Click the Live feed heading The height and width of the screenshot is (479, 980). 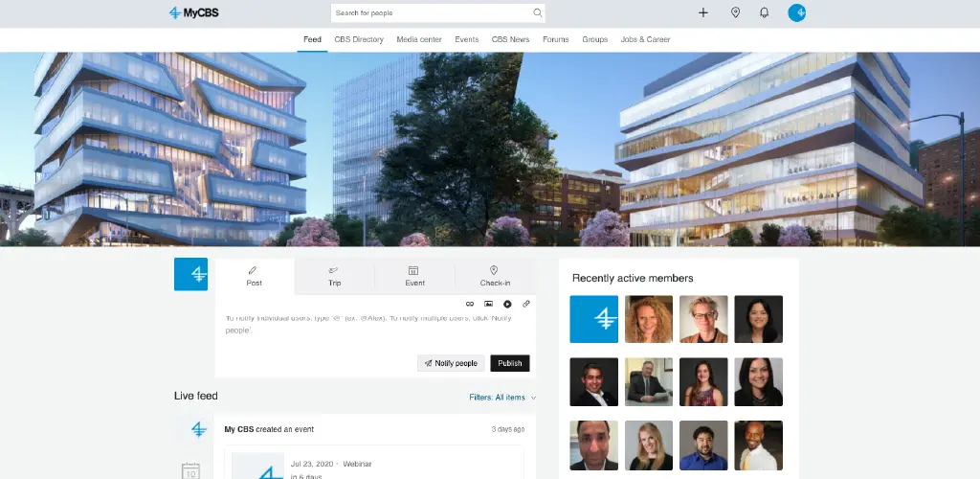coord(195,396)
